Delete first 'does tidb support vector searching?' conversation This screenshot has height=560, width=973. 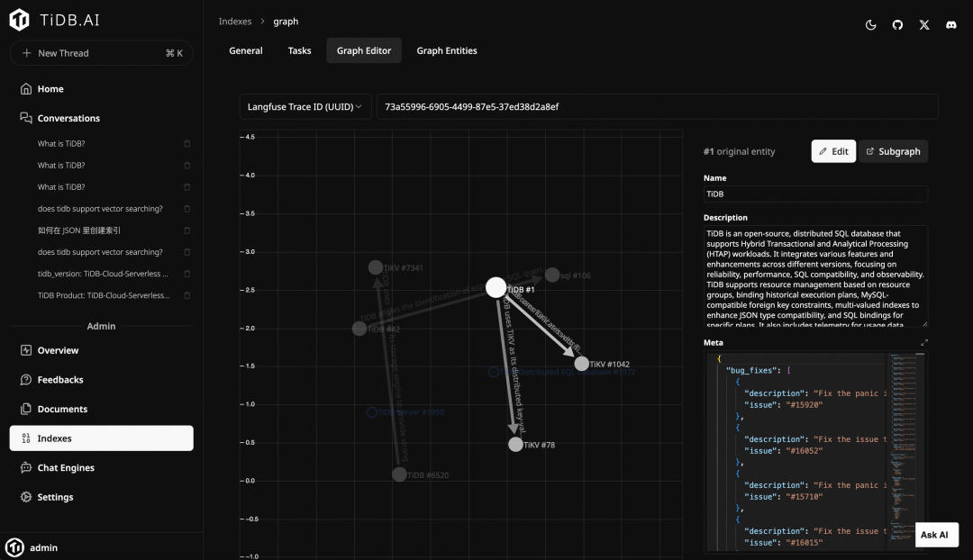coord(186,208)
